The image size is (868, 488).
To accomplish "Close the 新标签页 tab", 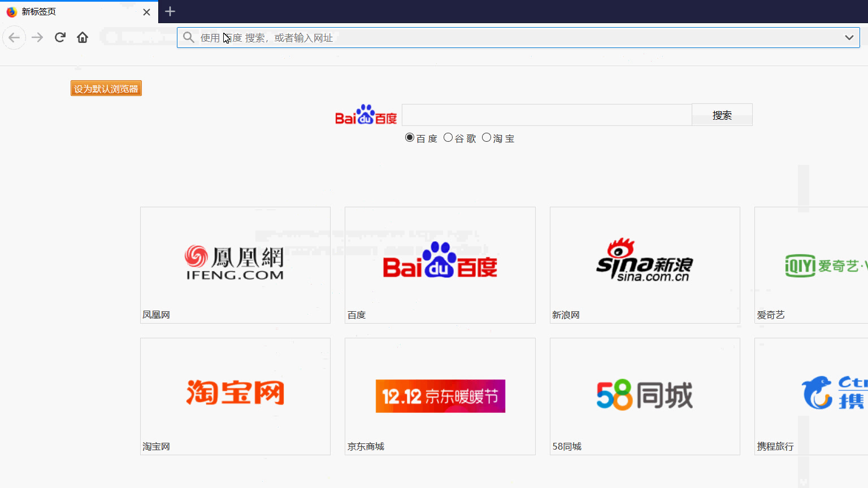I will [146, 12].
